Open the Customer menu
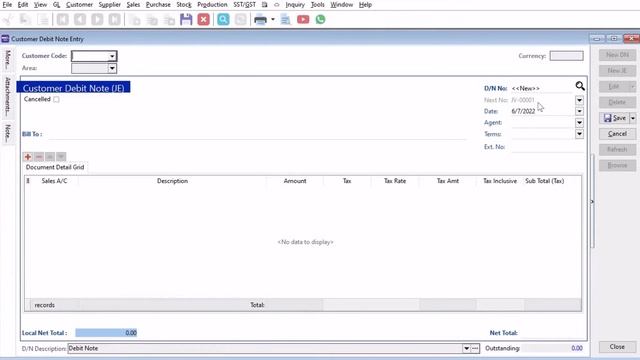640x360 pixels. 79,5
